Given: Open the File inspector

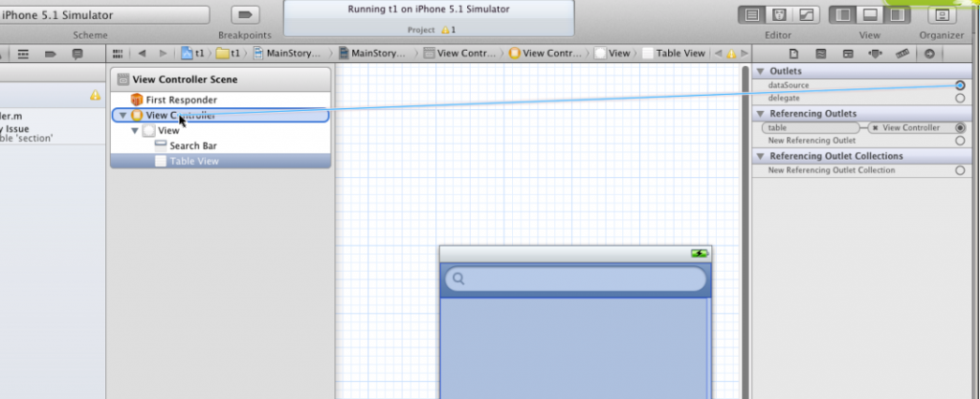Looking at the screenshot, I should click(x=793, y=54).
